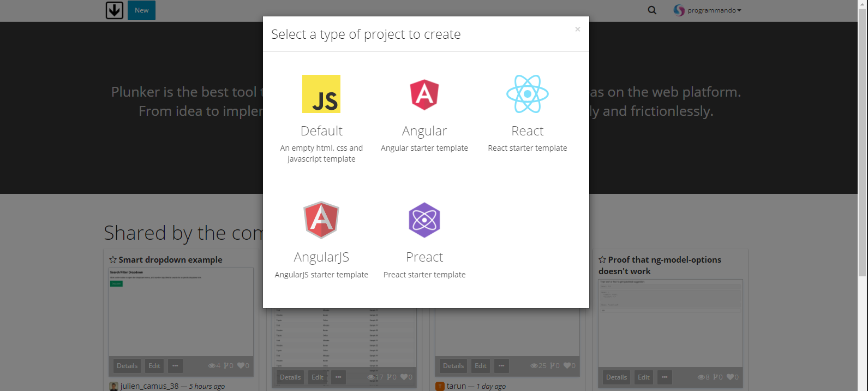
Task: Open Details for Proof that ng-model-options
Action: pyautogui.click(x=616, y=377)
